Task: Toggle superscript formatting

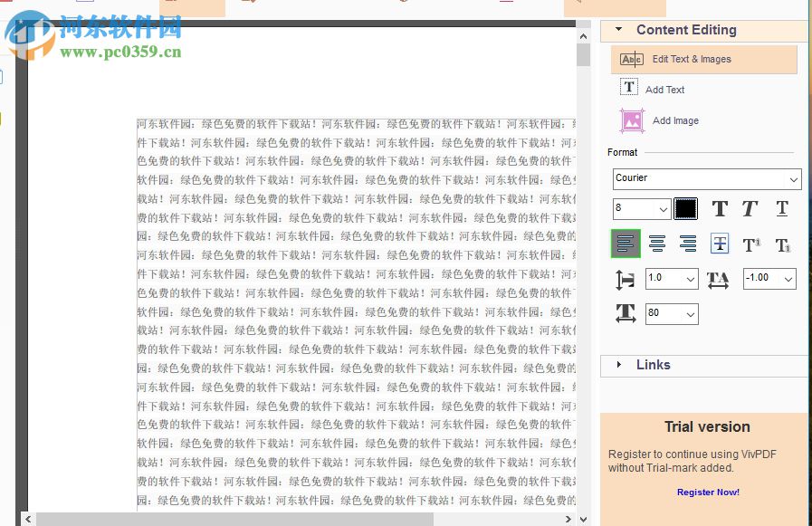Action: [x=751, y=244]
